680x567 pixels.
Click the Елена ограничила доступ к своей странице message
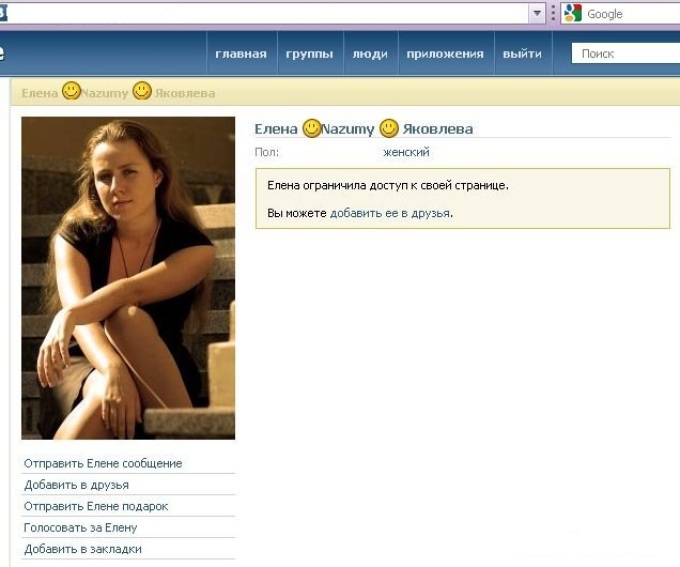[x=388, y=186]
